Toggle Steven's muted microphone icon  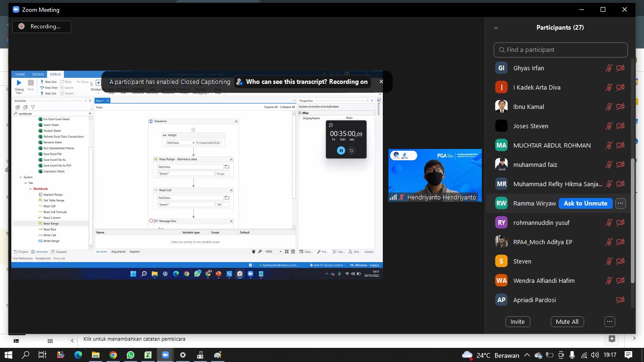tap(609, 262)
